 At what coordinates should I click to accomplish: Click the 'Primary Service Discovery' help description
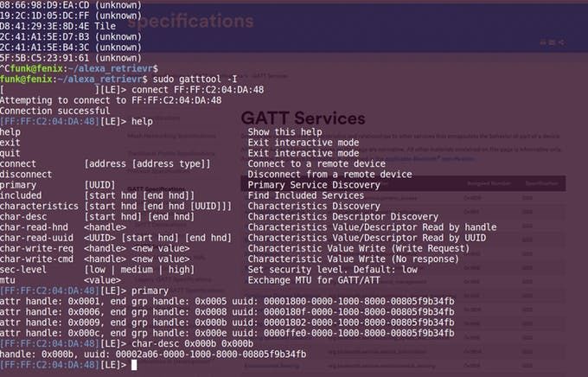coord(314,185)
